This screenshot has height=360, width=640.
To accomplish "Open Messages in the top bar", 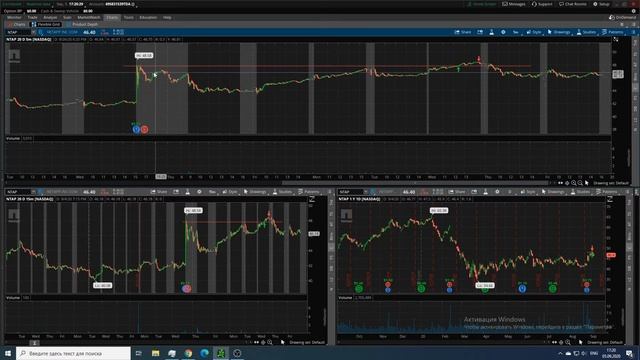I will click(x=513, y=4).
